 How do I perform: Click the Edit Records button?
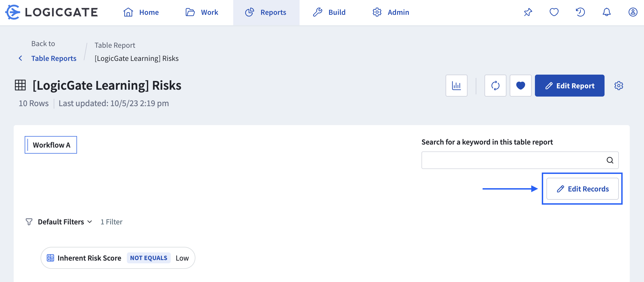pos(582,189)
